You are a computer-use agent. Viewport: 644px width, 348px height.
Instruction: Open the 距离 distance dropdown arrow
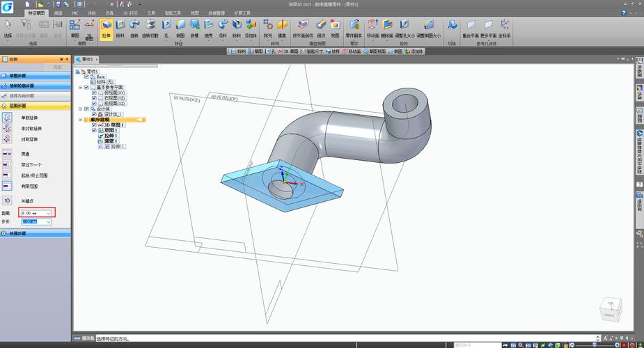[x=49, y=213]
